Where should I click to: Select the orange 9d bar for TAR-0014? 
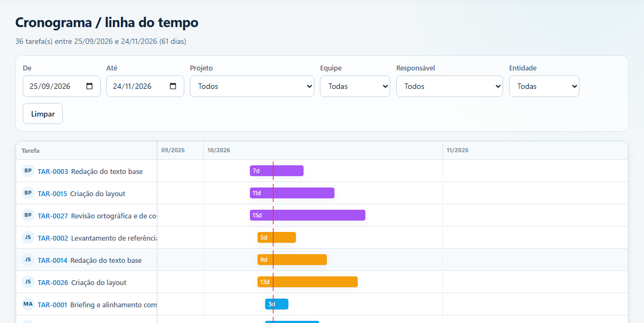pos(292,260)
